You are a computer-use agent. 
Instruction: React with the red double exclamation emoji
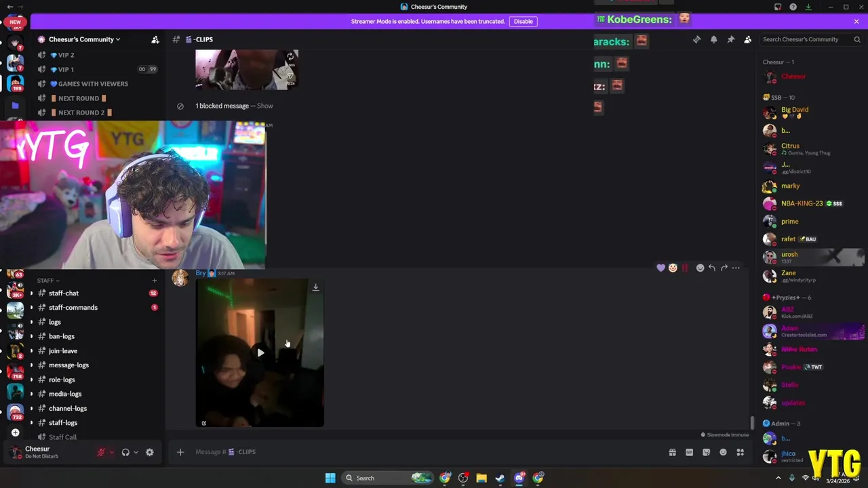click(685, 268)
